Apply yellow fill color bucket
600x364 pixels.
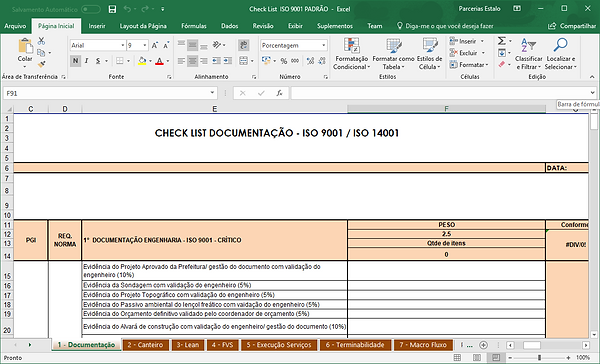pyautogui.click(x=142, y=61)
